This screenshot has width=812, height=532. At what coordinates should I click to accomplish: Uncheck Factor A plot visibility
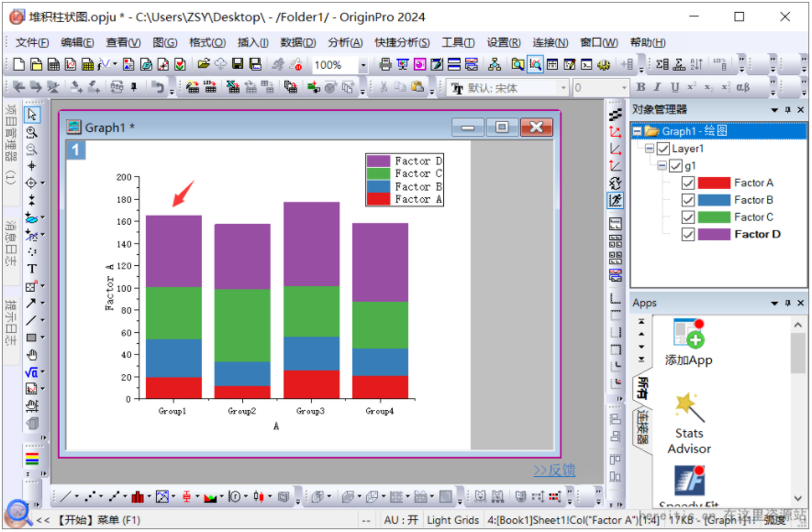pos(688,183)
